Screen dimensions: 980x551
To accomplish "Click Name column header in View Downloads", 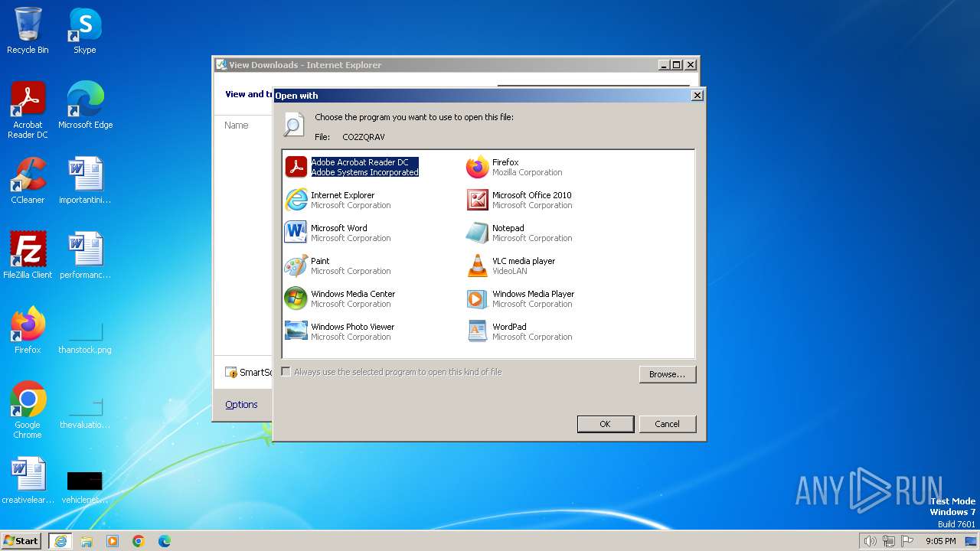I will pos(237,126).
